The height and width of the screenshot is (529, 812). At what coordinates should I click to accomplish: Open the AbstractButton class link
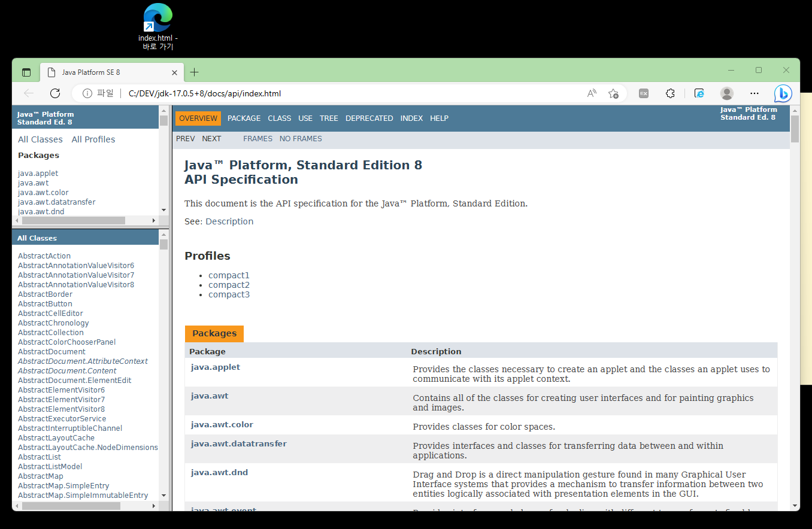(x=45, y=304)
